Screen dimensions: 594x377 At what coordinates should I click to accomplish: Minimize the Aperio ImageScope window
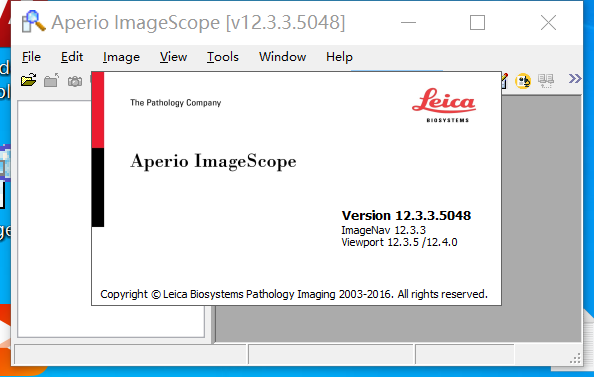408,23
